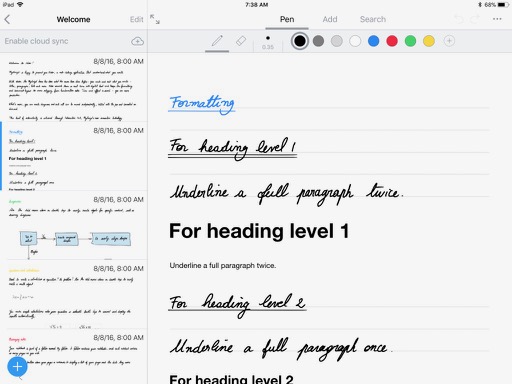Tap Enable cloud sync text
This screenshot has height=384, width=512.
click(36, 41)
